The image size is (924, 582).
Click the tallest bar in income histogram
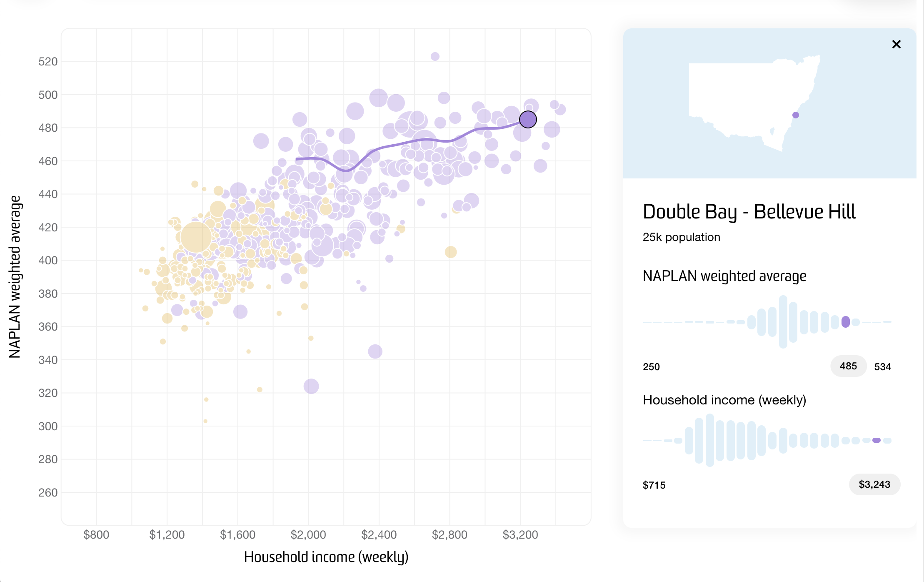710,440
